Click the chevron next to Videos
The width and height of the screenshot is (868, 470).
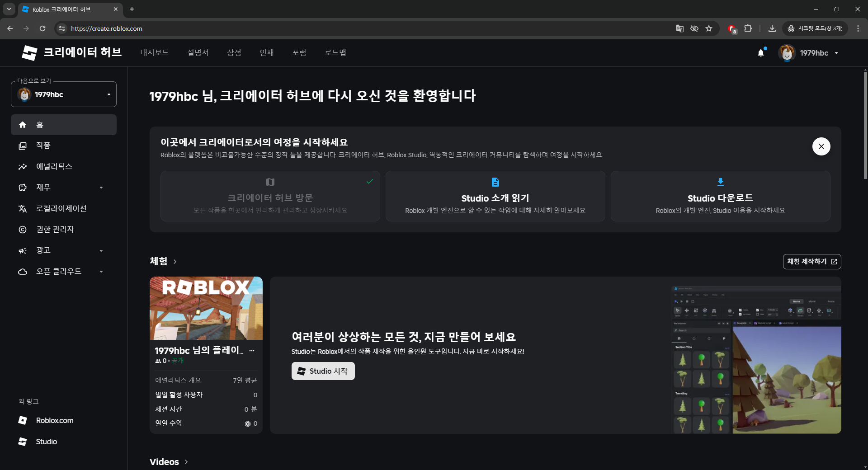pos(186,462)
